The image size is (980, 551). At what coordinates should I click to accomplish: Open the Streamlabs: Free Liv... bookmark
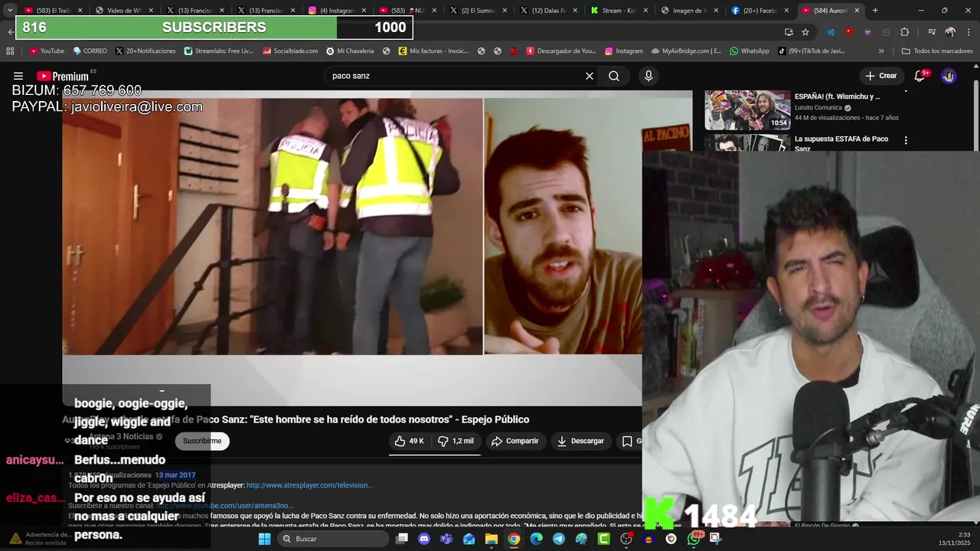pyautogui.click(x=218, y=51)
